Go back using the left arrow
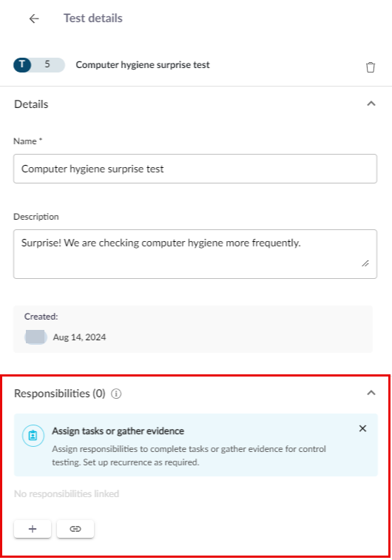Viewport: 392px width, 560px height. 34,18
